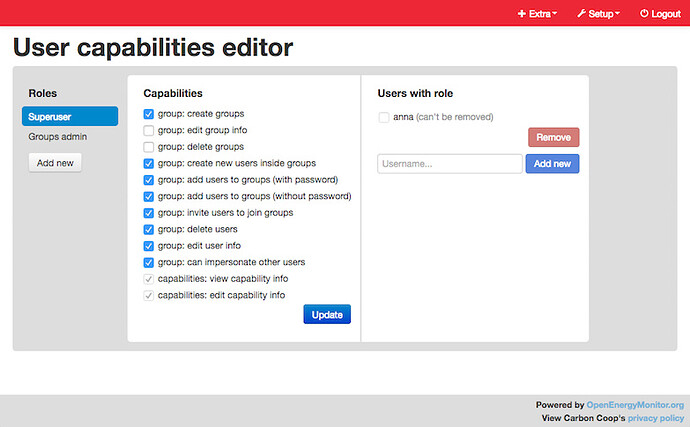The height and width of the screenshot is (427, 690).
Task: Open the Setup dropdown menu
Action: tap(598, 14)
